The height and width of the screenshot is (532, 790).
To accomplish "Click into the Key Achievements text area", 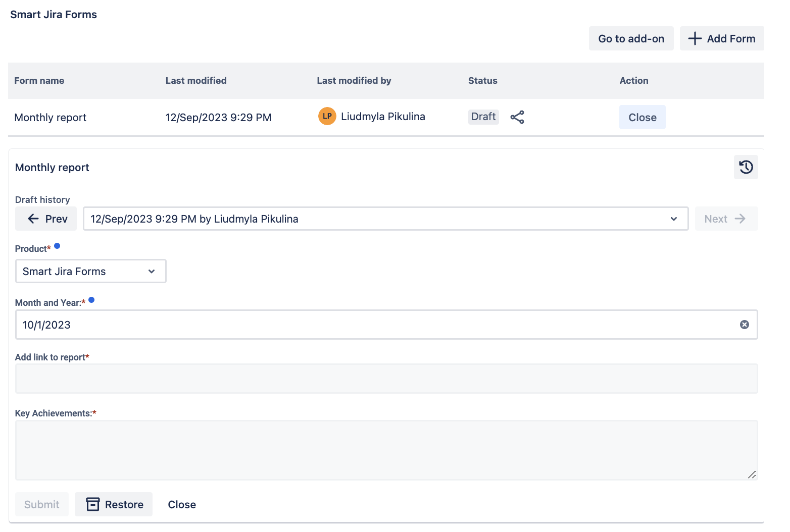I will [x=386, y=450].
